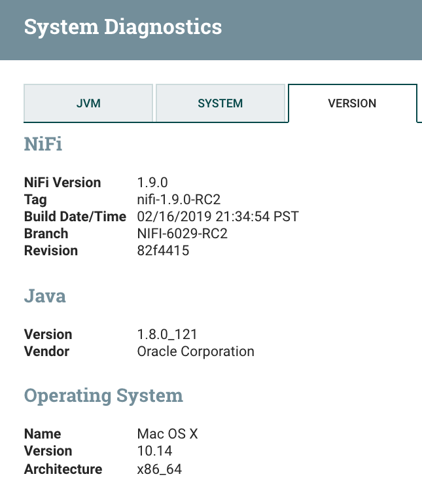Select the revision value 82f4415
This screenshot has width=422, height=504.
tap(164, 251)
